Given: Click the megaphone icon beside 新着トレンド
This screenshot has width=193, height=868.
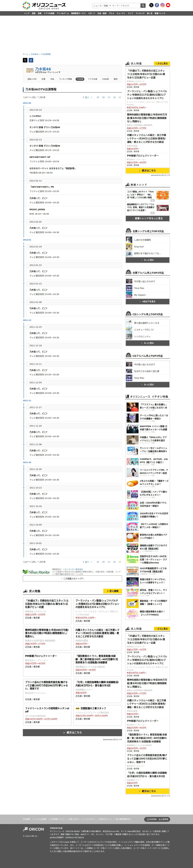Looking at the screenshot, I should (x=127, y=184).
